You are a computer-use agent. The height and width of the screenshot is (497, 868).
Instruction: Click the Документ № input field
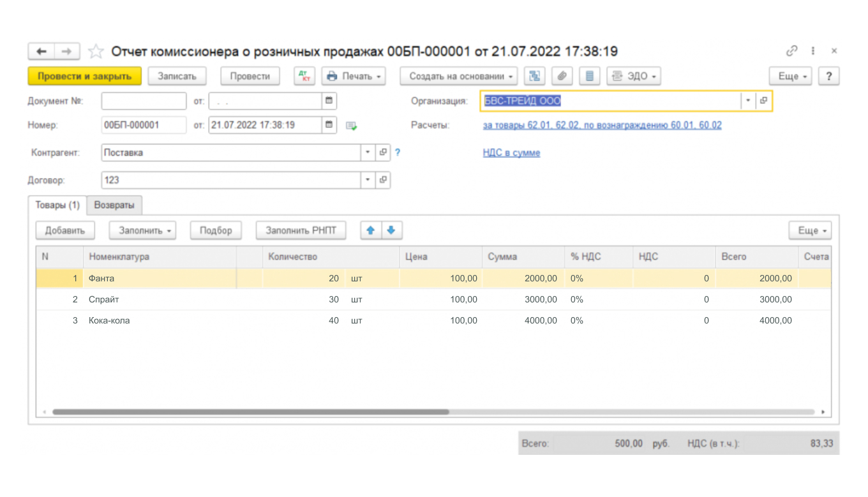[x=144, y=101]
